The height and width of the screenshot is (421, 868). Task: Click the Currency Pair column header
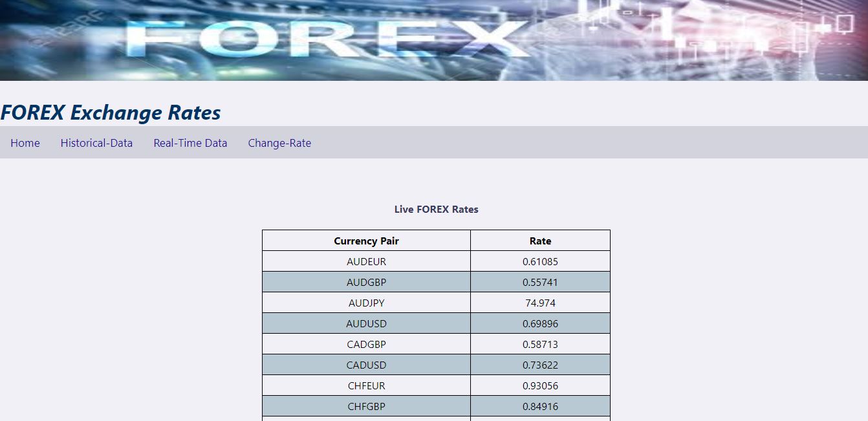pos(366,240)
